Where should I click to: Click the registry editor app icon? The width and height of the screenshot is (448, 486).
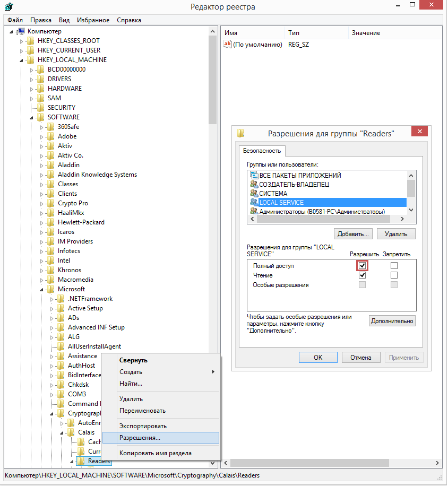pos(9,6)
